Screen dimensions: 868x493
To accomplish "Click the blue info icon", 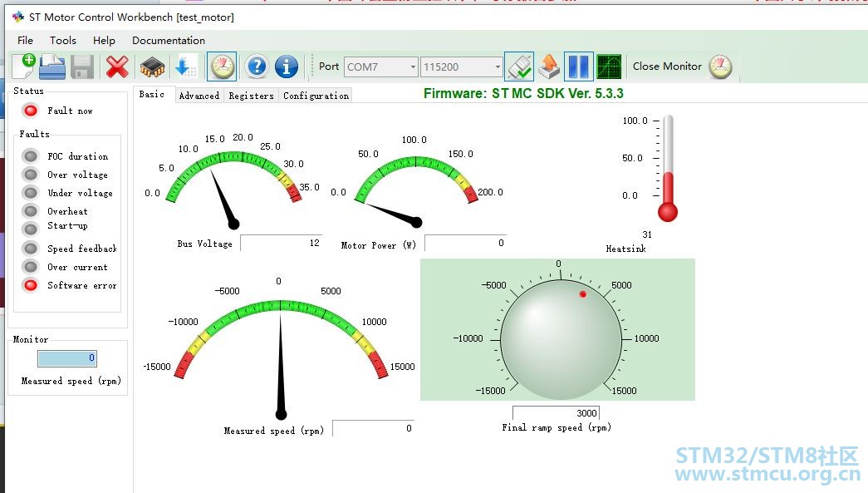I will coord(287,67).
